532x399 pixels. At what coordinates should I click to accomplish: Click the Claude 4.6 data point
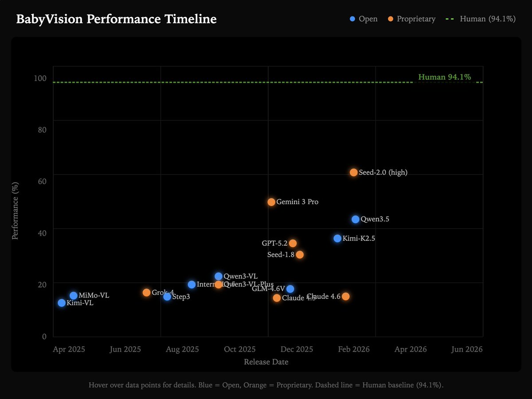[x=346, y=296]
